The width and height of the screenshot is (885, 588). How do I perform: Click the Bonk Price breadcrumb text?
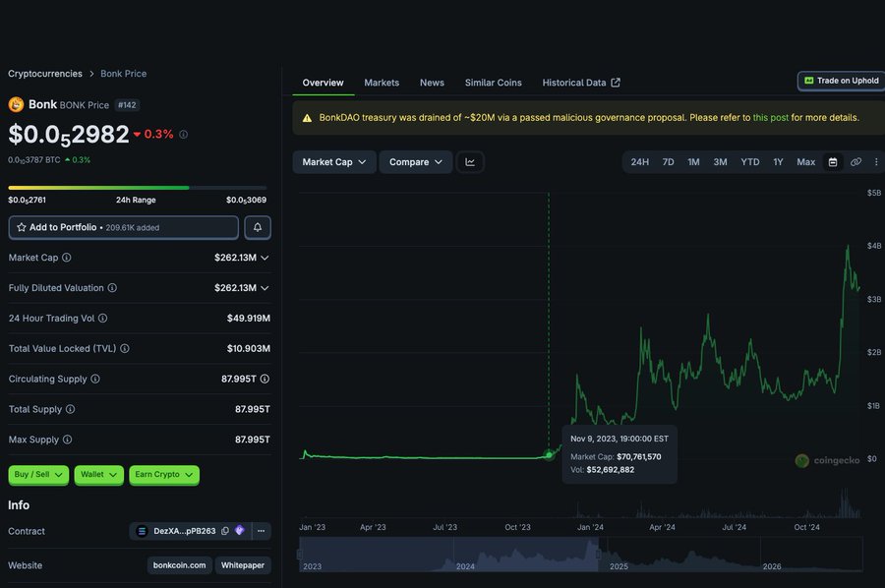(x=124, y=74)
